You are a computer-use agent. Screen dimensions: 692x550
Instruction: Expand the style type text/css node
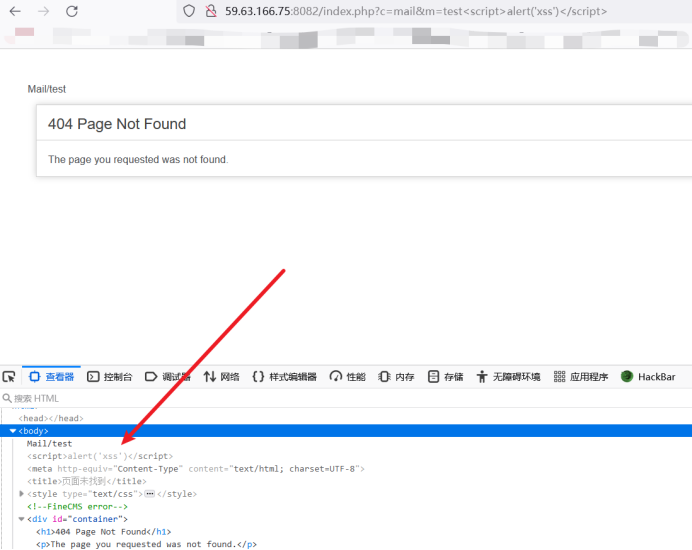[x=22, y=494]
